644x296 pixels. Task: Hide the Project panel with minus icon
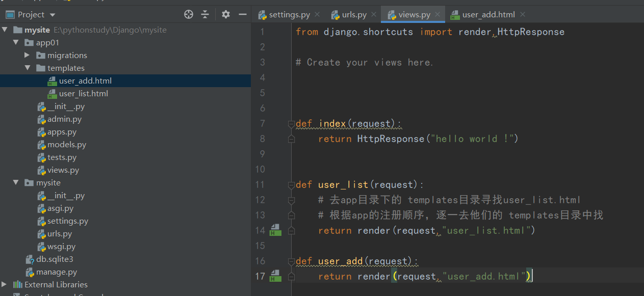point(243,14)
